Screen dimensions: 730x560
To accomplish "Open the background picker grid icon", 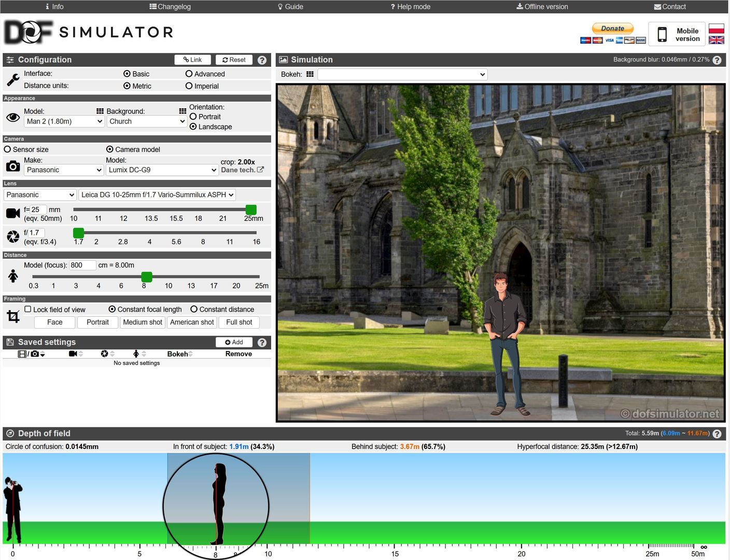I will [x=182, y=111].
